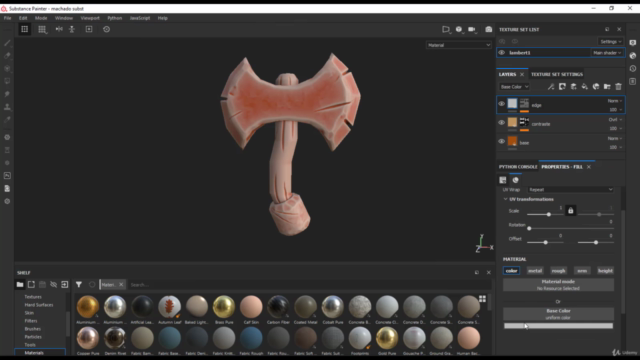
Task: Remove the Materi... filter tag in shelf
Action: 121,284
